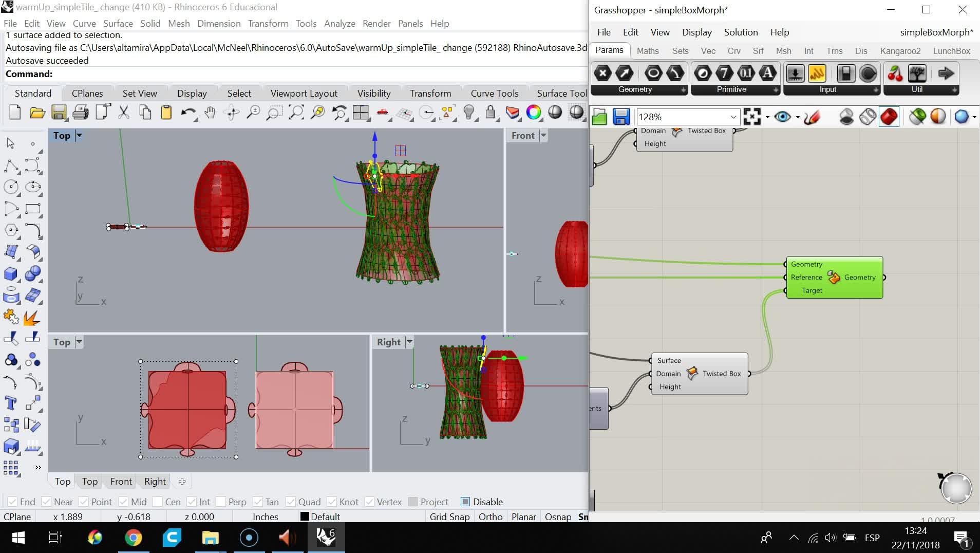Expand more sidebar tools with the chevron
The width and height of the screenshot is (980, 553).
[x=37, y=467]
